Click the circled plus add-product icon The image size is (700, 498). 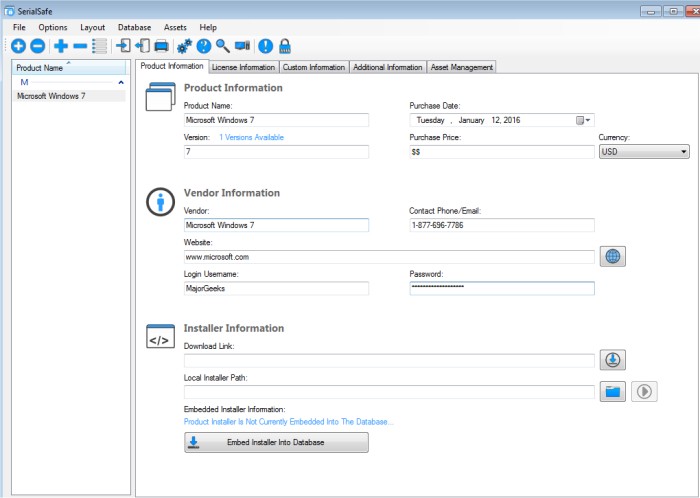click(x=18, y=46)
